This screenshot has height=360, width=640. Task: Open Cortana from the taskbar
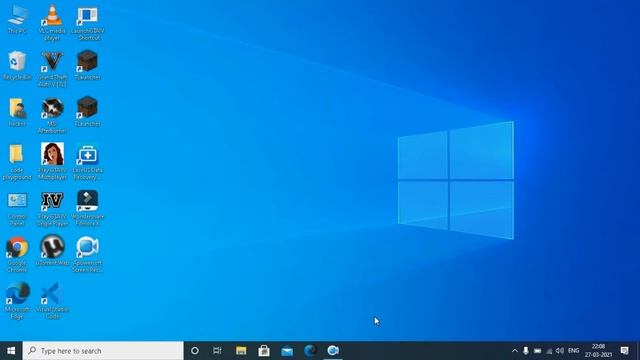point(195,351)
